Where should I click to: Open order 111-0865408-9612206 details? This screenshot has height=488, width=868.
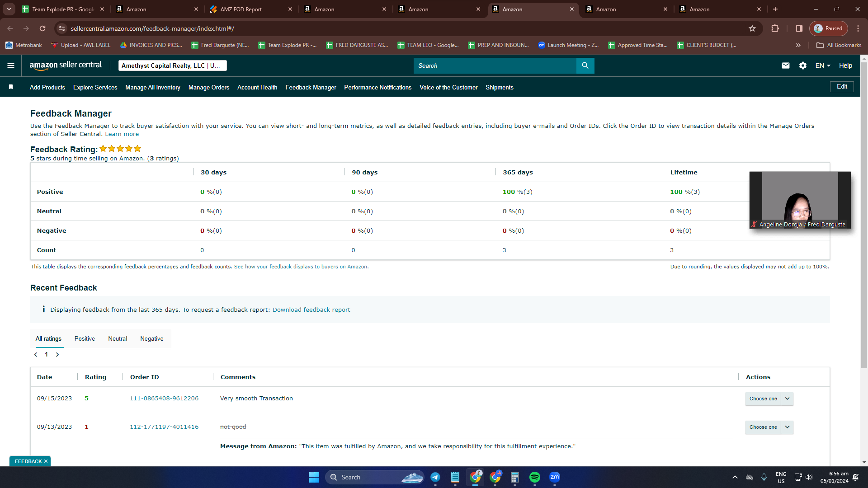164,399
